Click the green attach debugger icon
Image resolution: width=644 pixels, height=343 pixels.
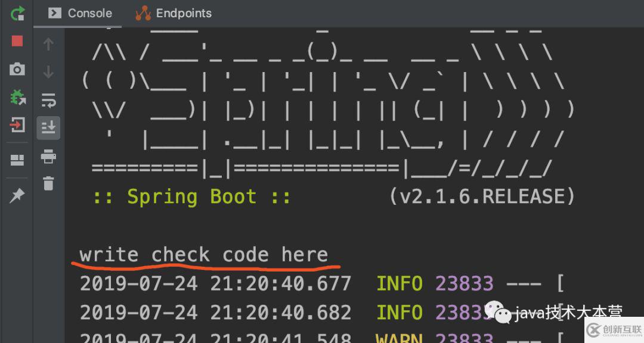coord(17,97)
